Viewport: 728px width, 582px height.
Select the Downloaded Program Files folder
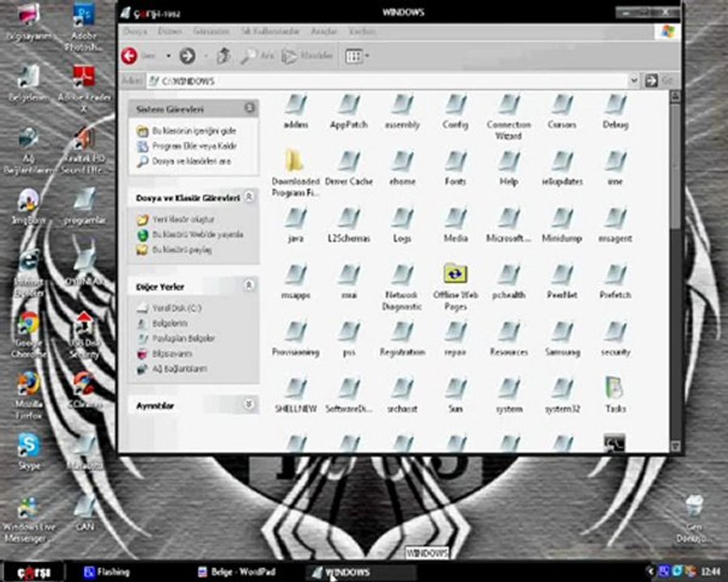pos(296,174)
